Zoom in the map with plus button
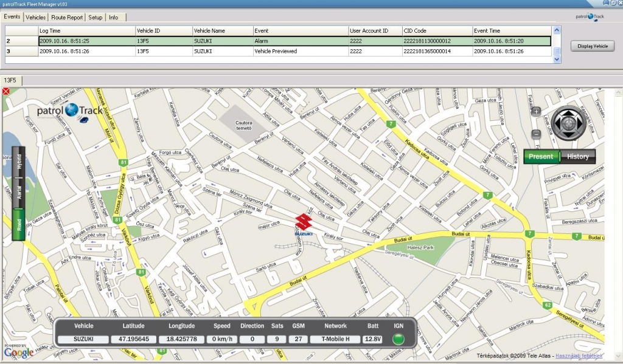The image size is (623, 364). (536, 112)
